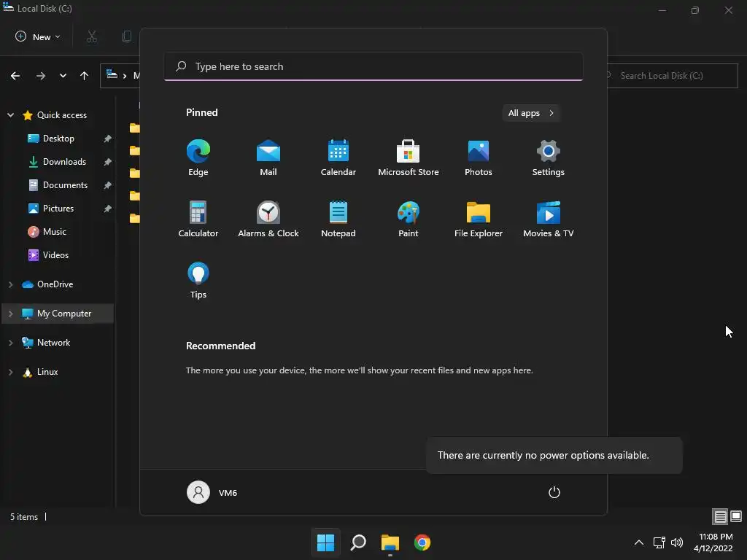This screenshot has height=560, width=747.
Task: Switch to details view in File Explorer
Action: pyautogui.click(x=720, y=516)
